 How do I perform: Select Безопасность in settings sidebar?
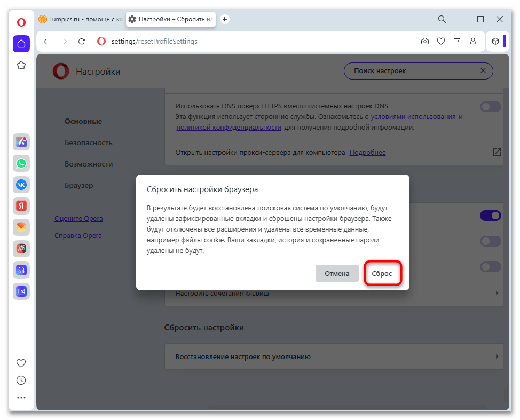coord(89,142)
